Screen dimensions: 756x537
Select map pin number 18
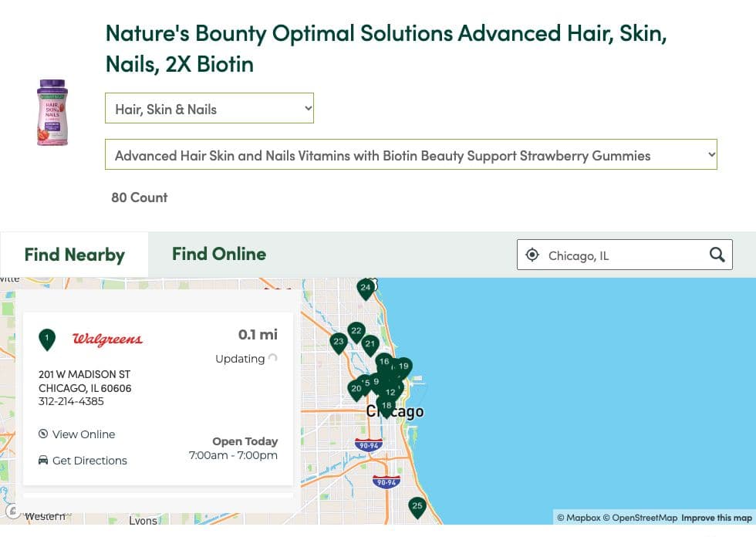point(386,407)
